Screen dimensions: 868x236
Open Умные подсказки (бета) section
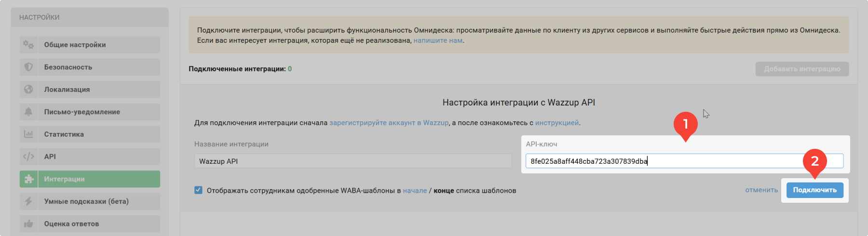(90, 201)
